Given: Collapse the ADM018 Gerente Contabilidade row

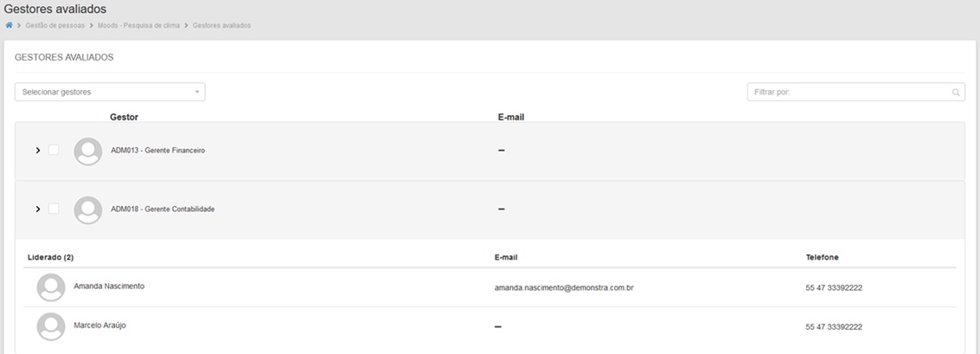Looking at the screenshot, I should [x=38, y=209].
